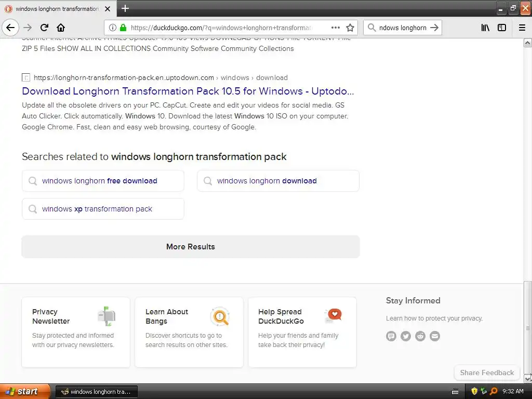Minimize the browser window
The height and width of the screenshot is (399, 532).
click(500, 9)
